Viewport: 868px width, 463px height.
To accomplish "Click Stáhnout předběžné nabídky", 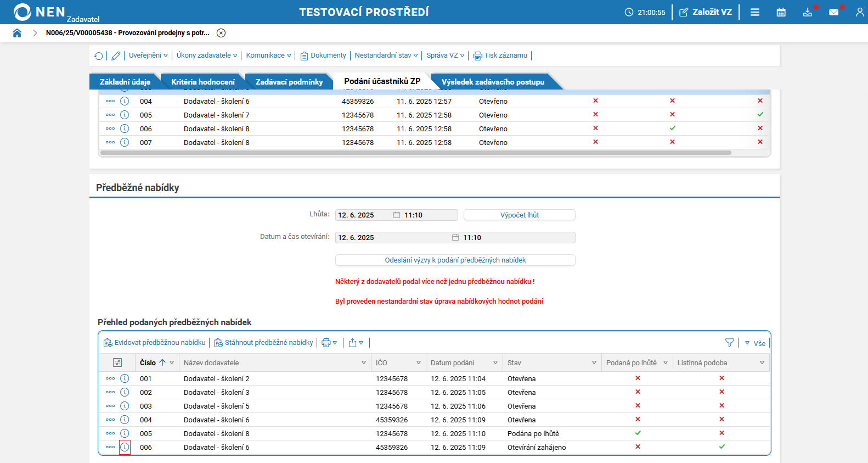I will 263,343.
